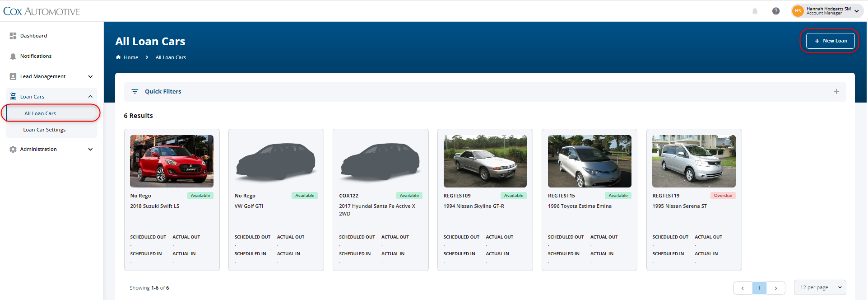Screen dimensions: 868x300
Task: Click the Quick Filters filter icon
Action: [135, 91]
